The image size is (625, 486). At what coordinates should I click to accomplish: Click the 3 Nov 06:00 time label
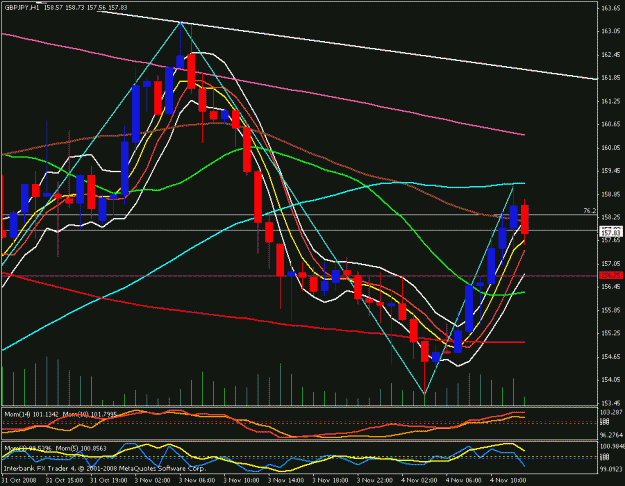(x=197, y=480)
